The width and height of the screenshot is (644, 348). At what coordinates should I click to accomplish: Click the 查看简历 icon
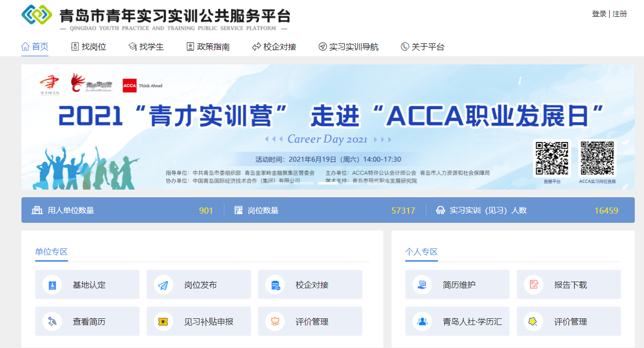[x=52, y=321]
